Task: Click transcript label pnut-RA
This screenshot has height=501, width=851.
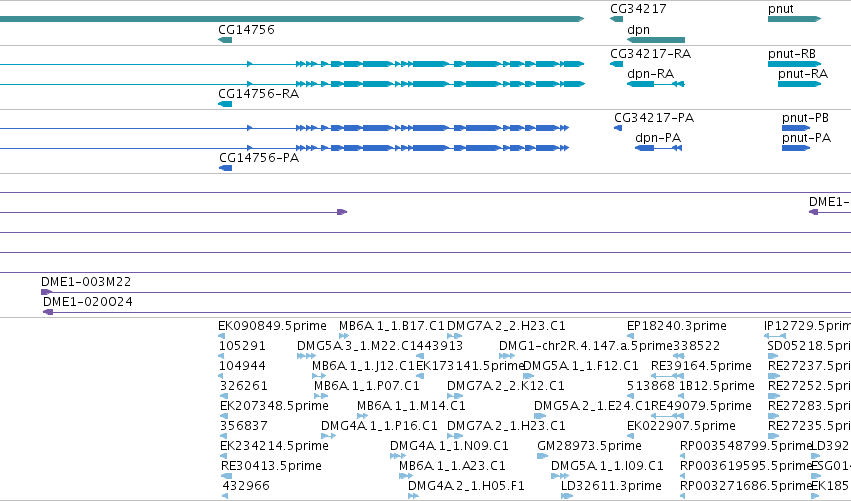Action: click(x=803, y=74)
